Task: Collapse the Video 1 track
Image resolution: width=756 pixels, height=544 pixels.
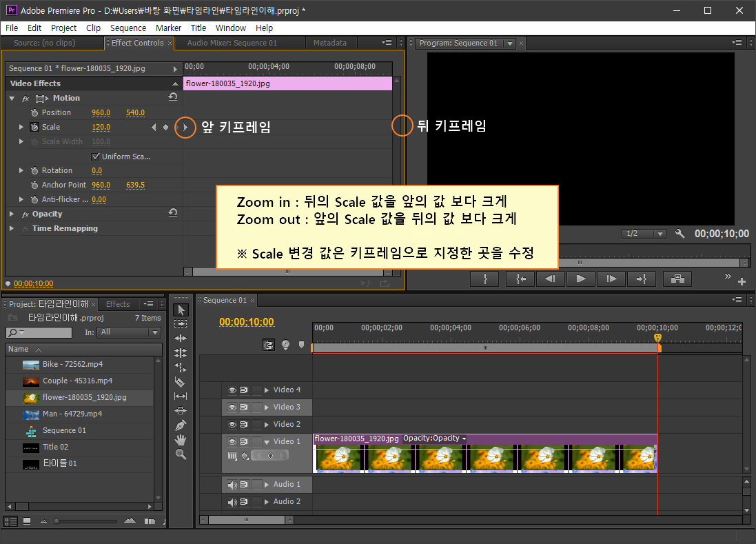Action: [x=267, y=442]
